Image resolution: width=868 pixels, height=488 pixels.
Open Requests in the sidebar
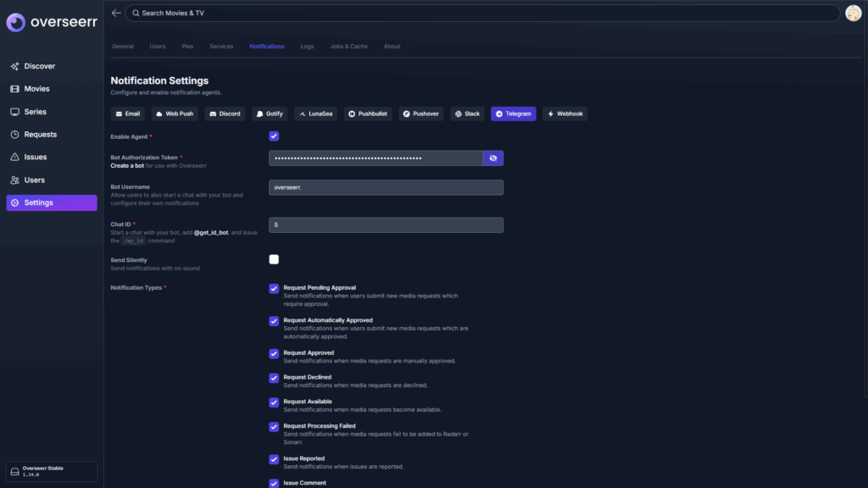52,135
